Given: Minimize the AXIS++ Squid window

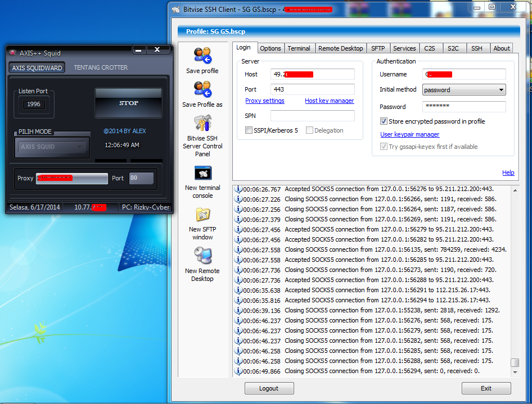Looking at the screenshot, I should point(138,50).
